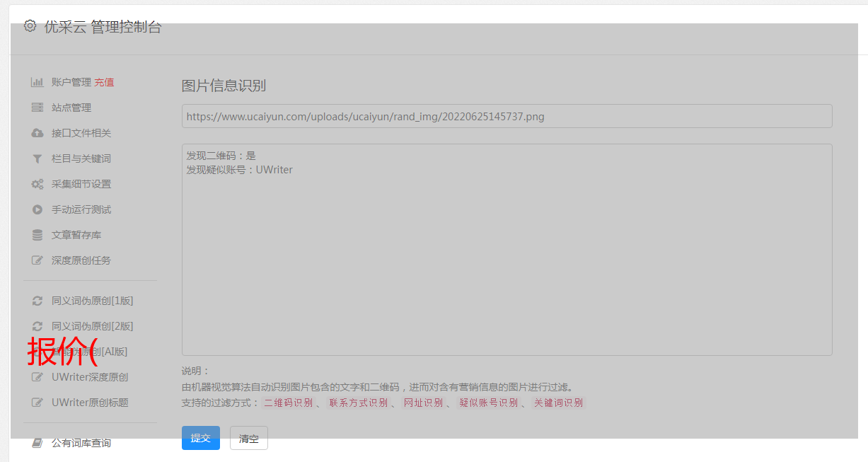Focus the image URL input field

click(x=507, y=116)
